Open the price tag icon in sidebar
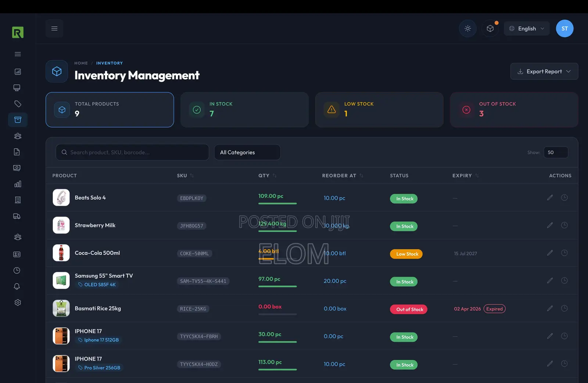Image resolution: width=588 pixels, height=383 pixels. tap(18, 104)
